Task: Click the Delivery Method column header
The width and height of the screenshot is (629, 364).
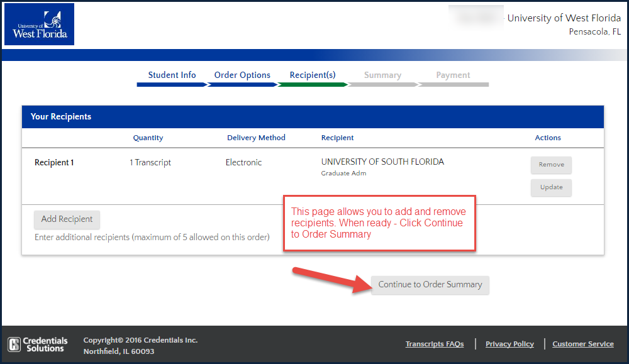Action: (x=256, y=138)
